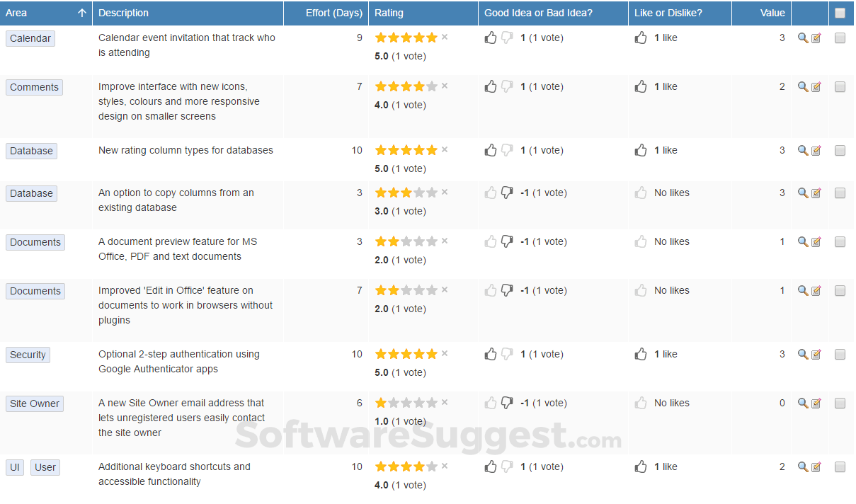Click the edit icon for Comments row
Screen dimensions: 856x504
(x=816, y=87)
